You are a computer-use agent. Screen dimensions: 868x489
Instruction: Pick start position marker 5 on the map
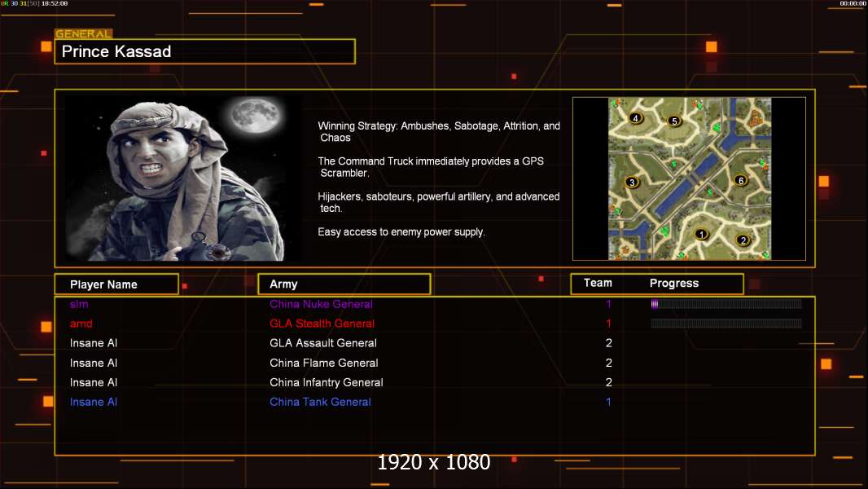coord(673,121)
